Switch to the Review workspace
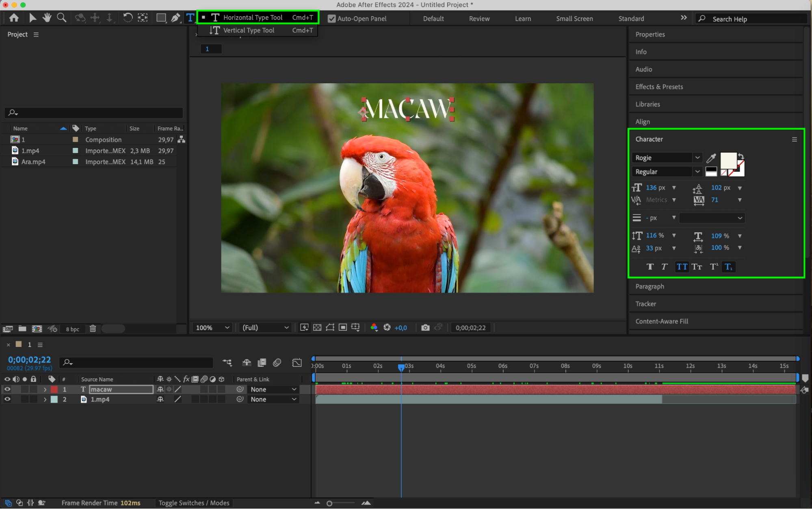This screenshot has height=509, width=812. click(x=479, y=19)
